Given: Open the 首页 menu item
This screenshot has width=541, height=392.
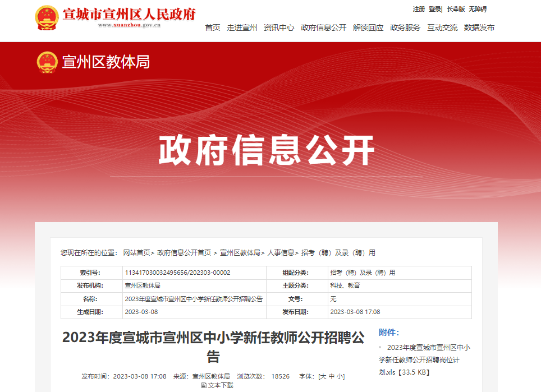Looking at the screenshot, I should (x=213, y=27).
